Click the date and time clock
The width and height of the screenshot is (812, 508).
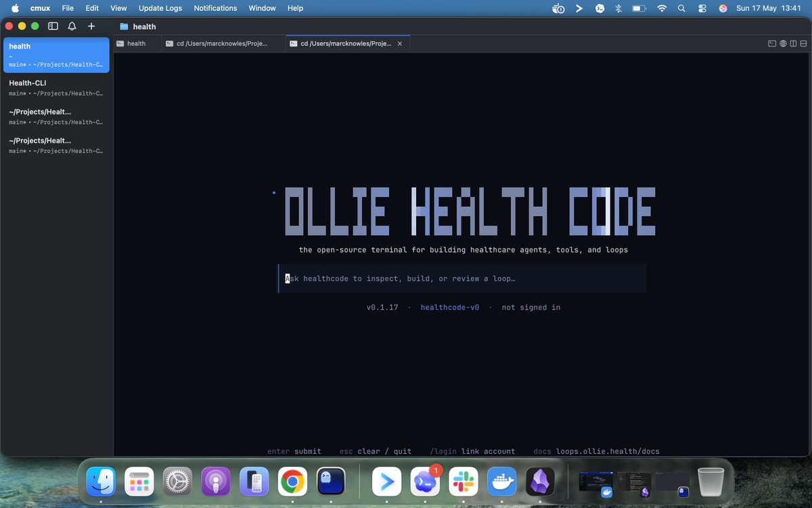(x=768, y=8)
